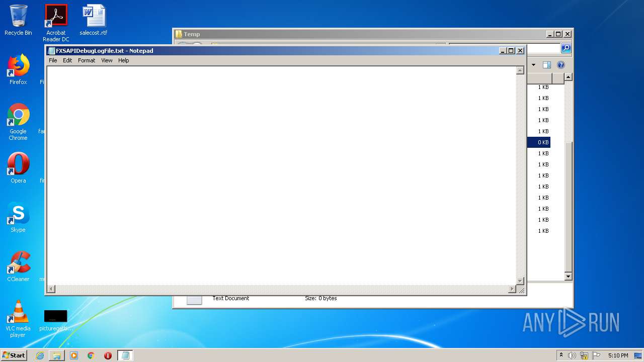Viewport: 644px width, 362px height.
Task: Open the network status tray icon
Action: (x=584, y=355)
